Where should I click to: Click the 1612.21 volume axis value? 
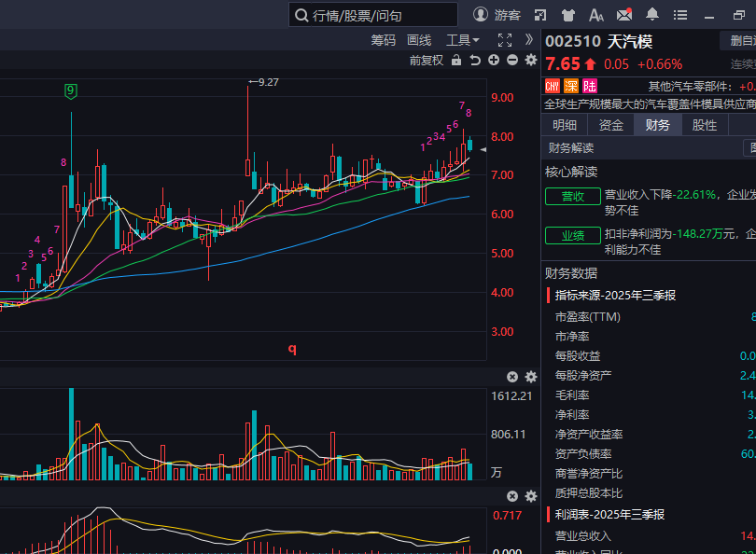point(511,396)
